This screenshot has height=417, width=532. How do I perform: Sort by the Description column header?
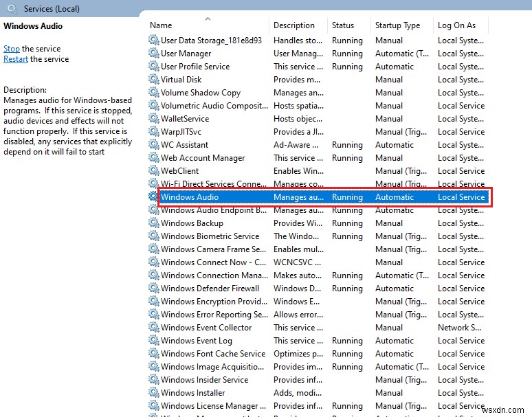[293, 25]
